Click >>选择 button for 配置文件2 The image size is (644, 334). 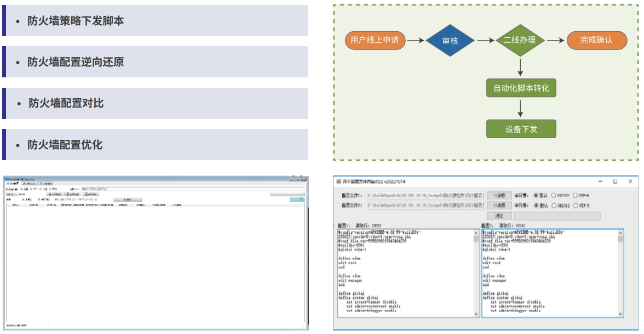click(499, 205)
